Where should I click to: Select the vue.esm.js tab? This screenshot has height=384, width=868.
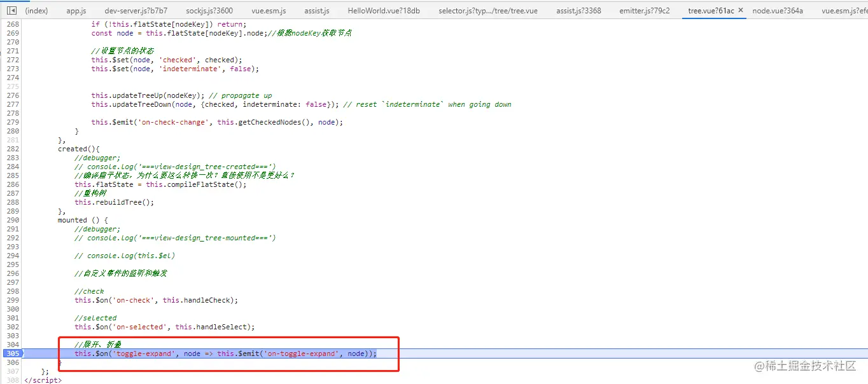click(x=269, y=11)
